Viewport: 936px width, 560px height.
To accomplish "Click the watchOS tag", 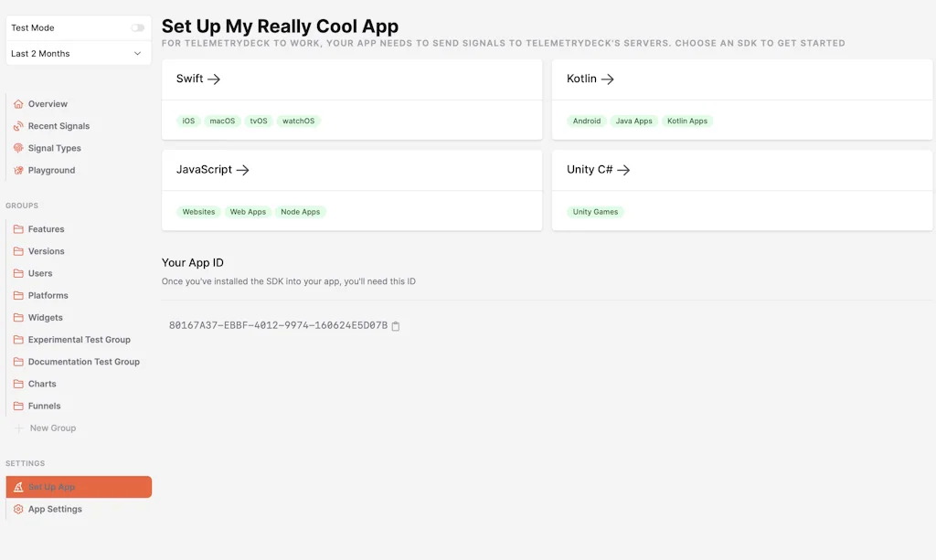I will click(x=299, y=122).
